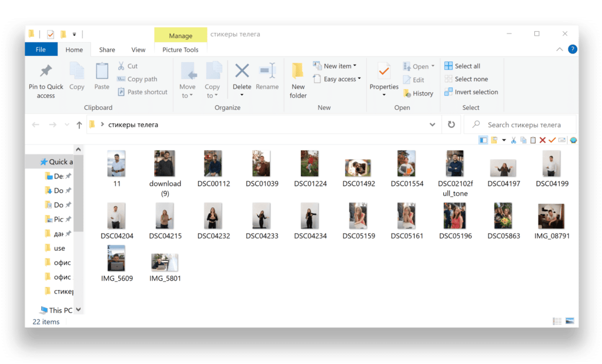Switch to details view in status bar
Viewport: 602px width, 364px height.
coord(557,321)
